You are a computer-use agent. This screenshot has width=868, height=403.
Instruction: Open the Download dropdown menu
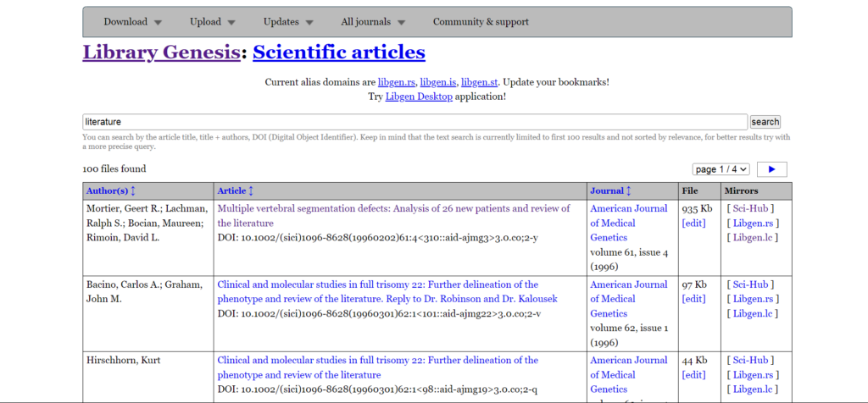tap(133, 22)
